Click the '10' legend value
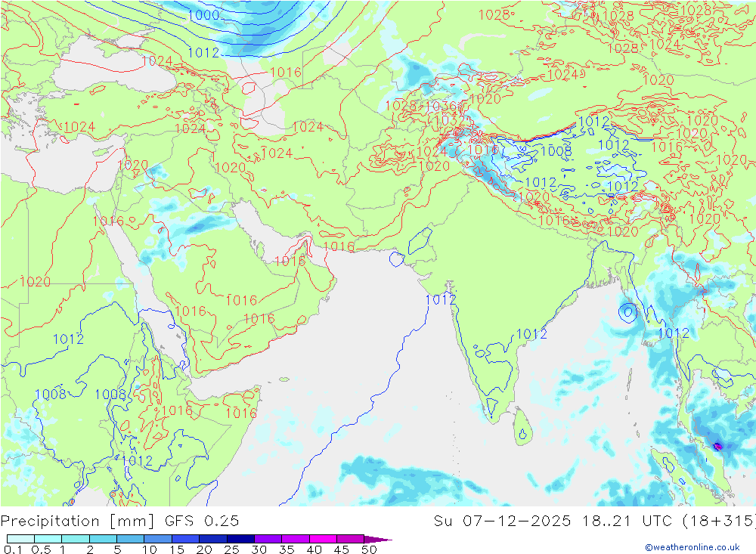 click(149, 549)
